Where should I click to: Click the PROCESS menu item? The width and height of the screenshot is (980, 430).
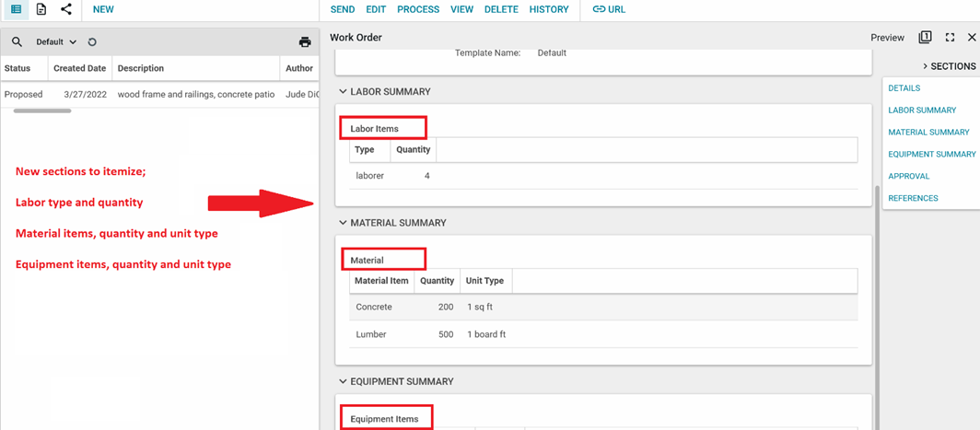coord(418,9)
